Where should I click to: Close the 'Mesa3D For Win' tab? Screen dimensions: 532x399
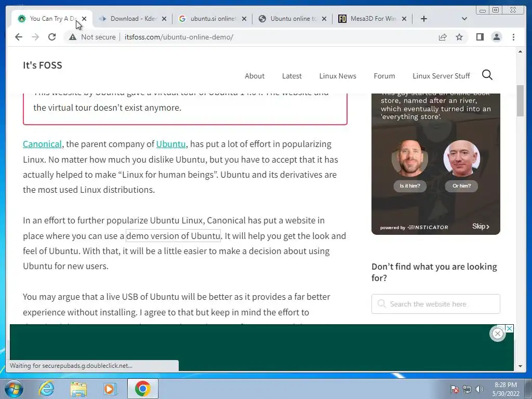coord(404,19)
